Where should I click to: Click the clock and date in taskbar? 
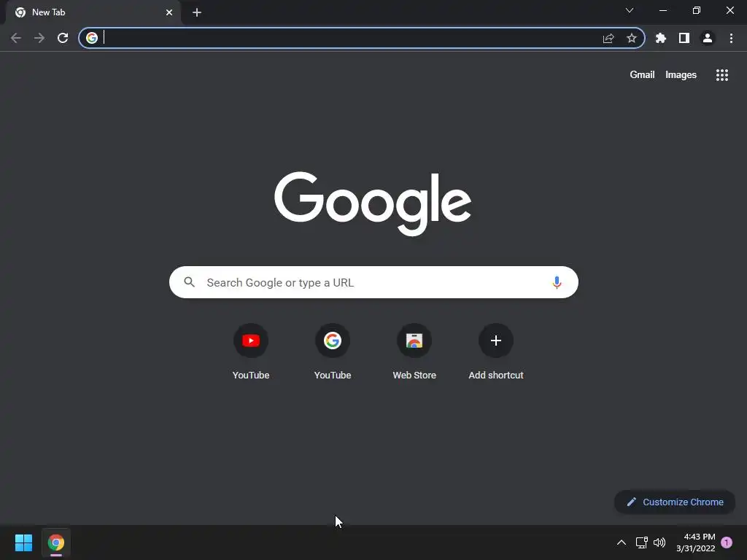tap(695, 542)
